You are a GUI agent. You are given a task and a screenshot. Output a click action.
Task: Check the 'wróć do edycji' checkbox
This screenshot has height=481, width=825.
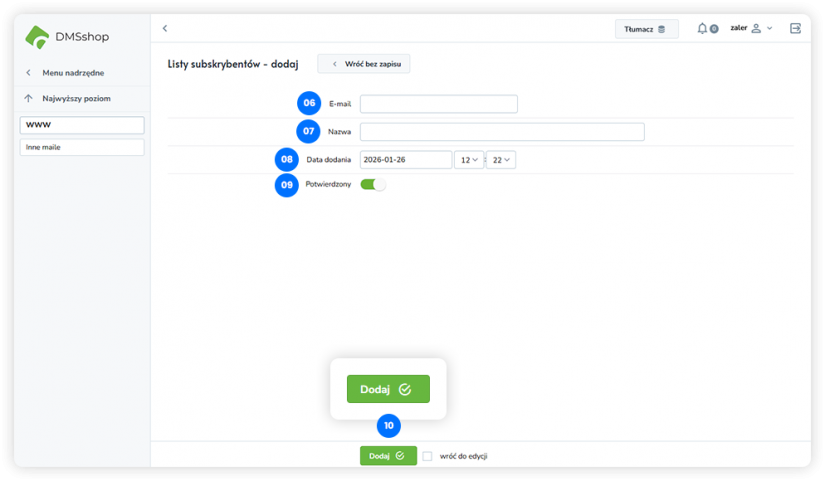point(428,456)
